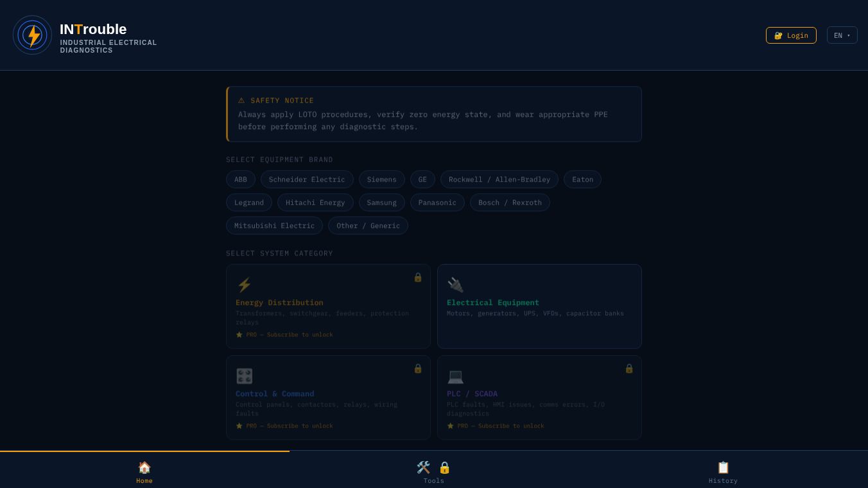Select the ABB brand chip
Viewport: 868px width, 488px height.
pyautogui.click(x=241, y=179)
